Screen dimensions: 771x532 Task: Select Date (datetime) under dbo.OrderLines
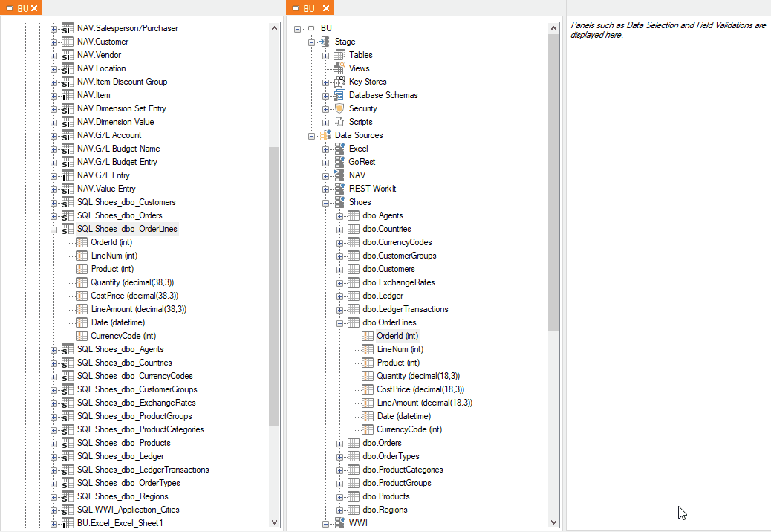[403, 416]
